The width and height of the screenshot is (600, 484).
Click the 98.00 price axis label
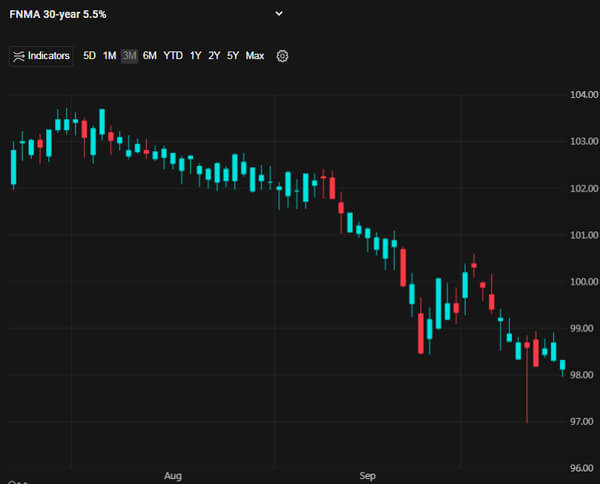pos(582,375)
